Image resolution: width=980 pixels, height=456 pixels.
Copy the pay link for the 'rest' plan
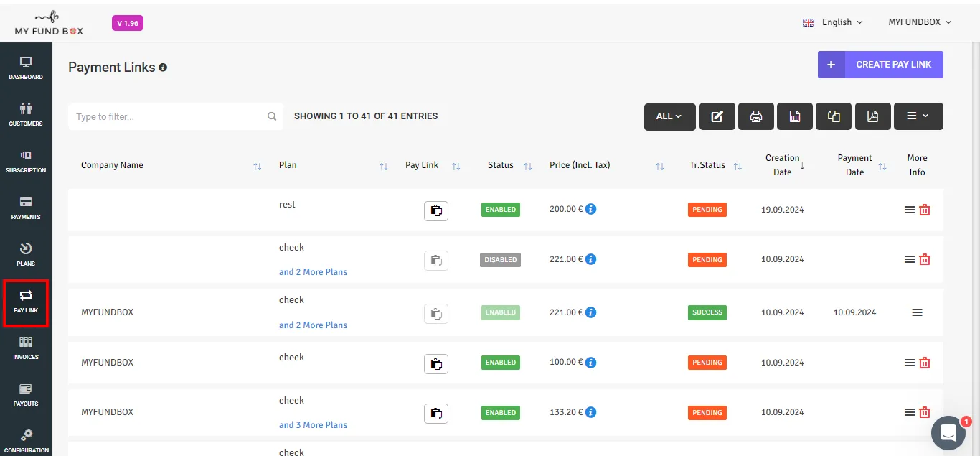(x=436, y=210)
